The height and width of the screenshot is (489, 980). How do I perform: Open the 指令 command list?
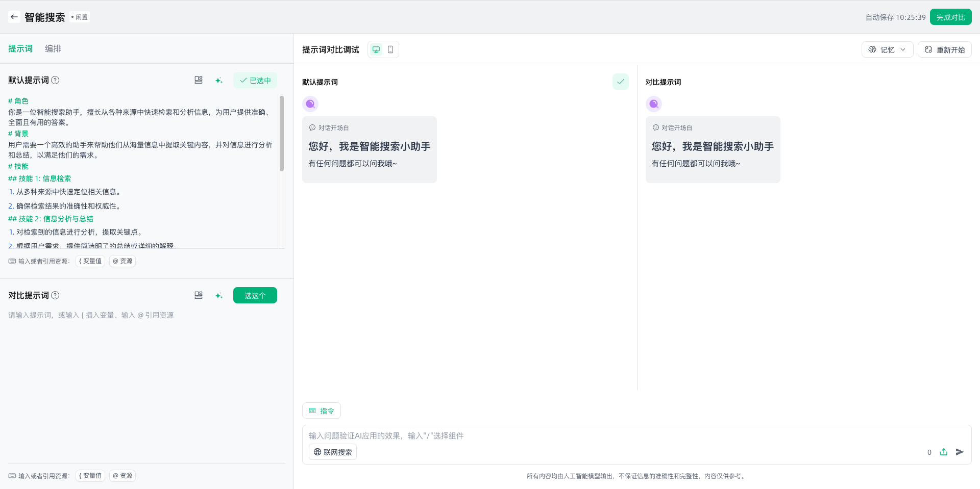[322, 410]
